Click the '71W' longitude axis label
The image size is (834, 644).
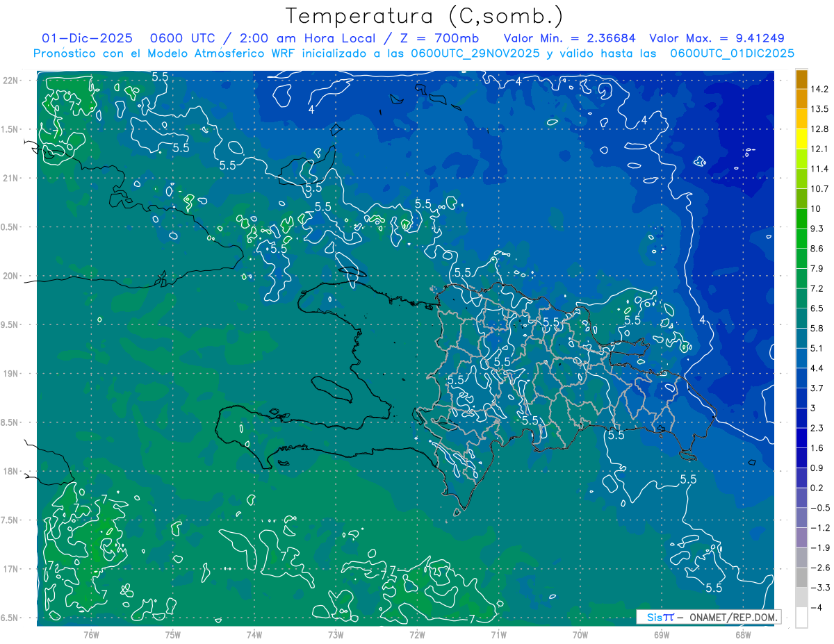[498, 635]
